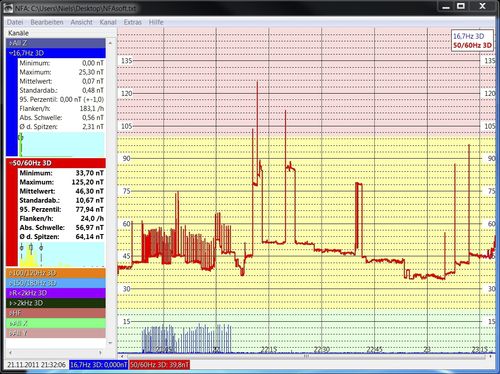Expand the R<2kHz 3D channel
The height and width of the screenshot is (374, 500).
click(56, 293)
